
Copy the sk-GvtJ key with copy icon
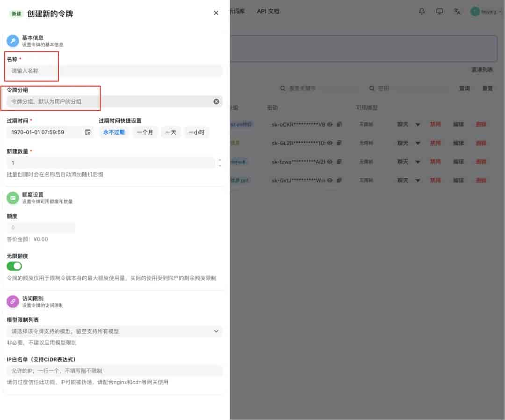339,181
